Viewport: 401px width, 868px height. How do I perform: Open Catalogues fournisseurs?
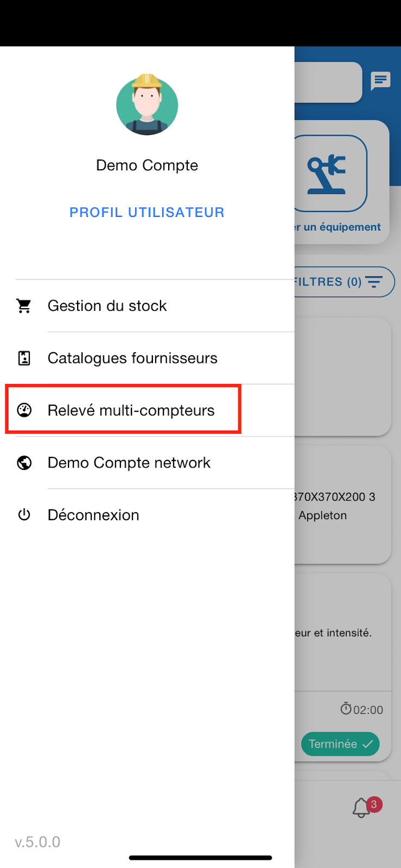click(132, 358)
